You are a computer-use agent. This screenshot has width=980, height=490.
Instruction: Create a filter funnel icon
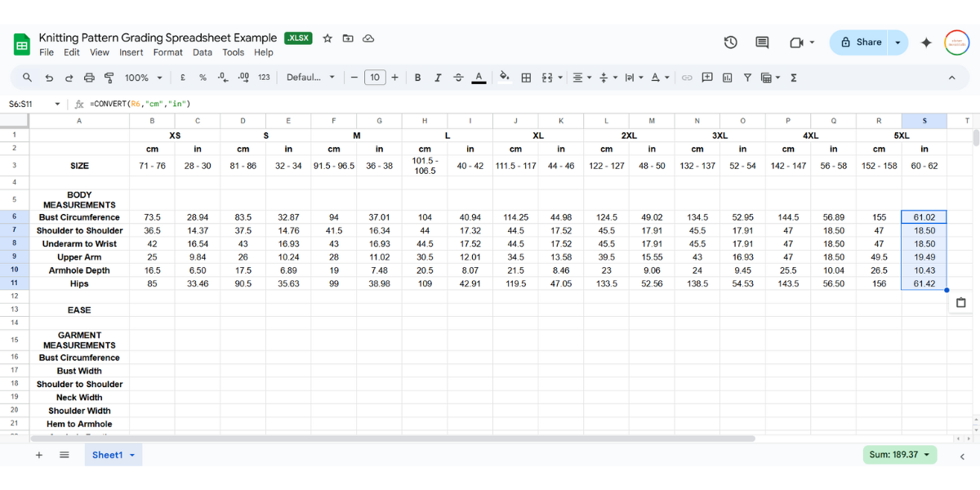point(747,78)
